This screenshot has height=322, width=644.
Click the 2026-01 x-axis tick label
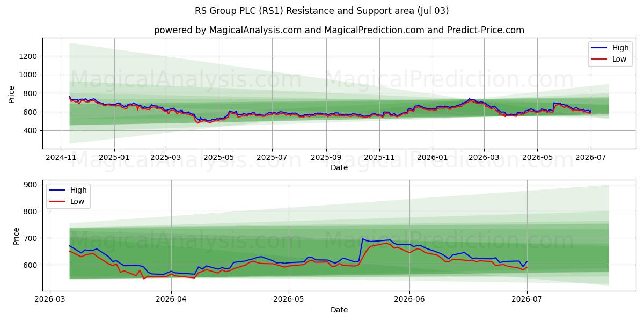click(x=432, y=158)
